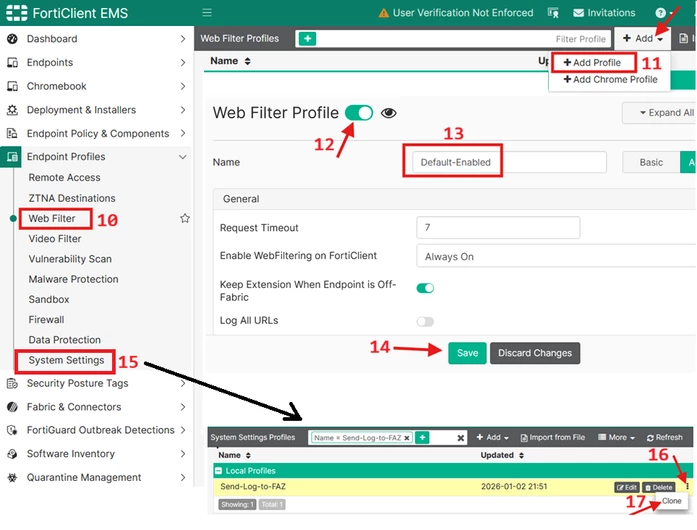The width and height of the screenshot is (697, 530).
Task: Click the Endpoints devices icon
Action: click(x=12, y=62)
